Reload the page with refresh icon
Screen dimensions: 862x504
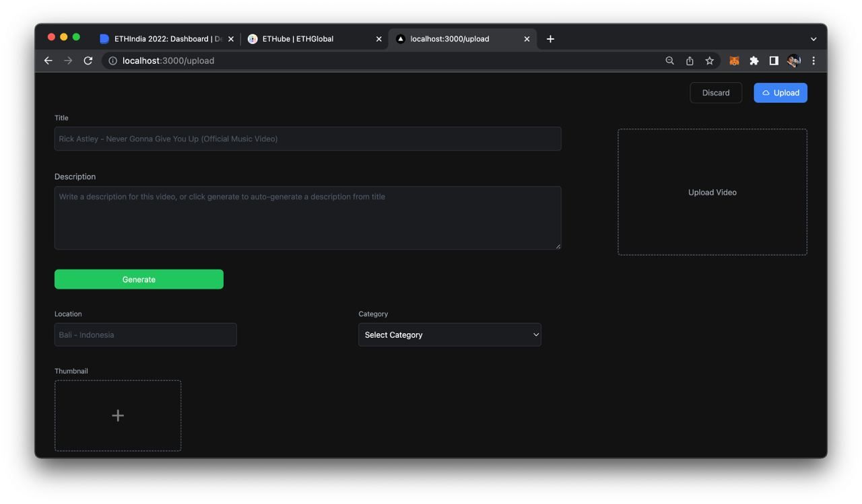[88, 61]
